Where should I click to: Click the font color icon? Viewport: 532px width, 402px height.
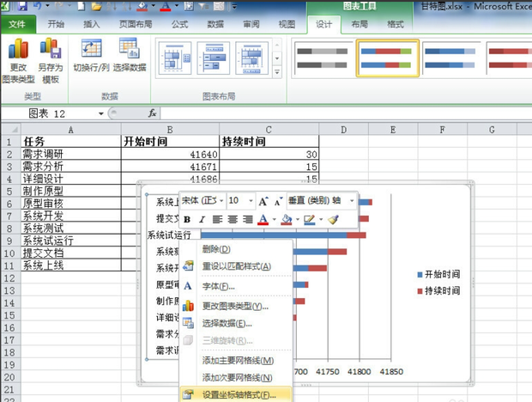[x=263, y=220]
